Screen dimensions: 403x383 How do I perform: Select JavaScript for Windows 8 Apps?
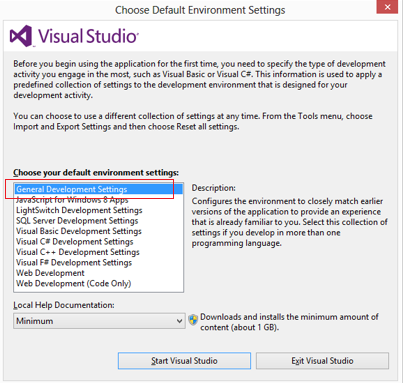[99, 200]
